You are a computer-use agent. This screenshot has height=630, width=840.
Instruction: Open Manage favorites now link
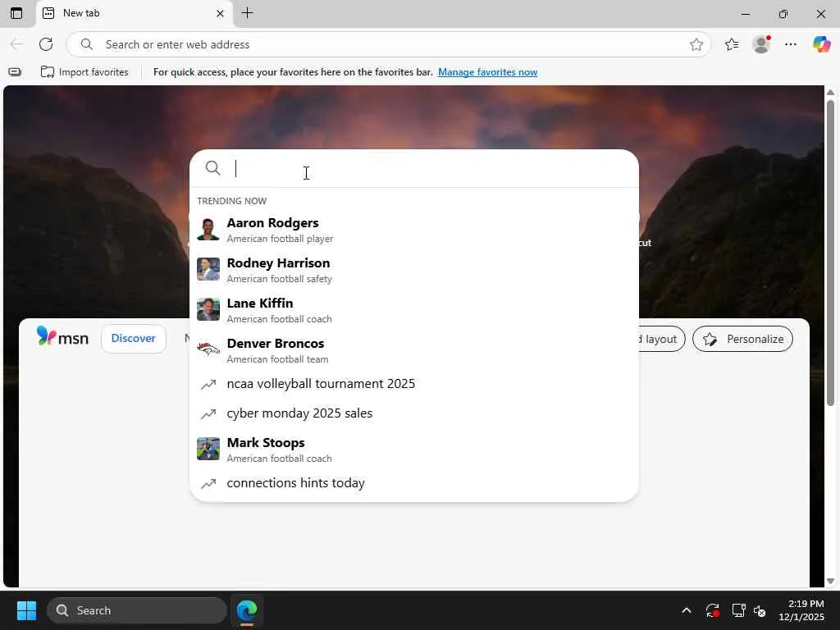pos(487,72)
